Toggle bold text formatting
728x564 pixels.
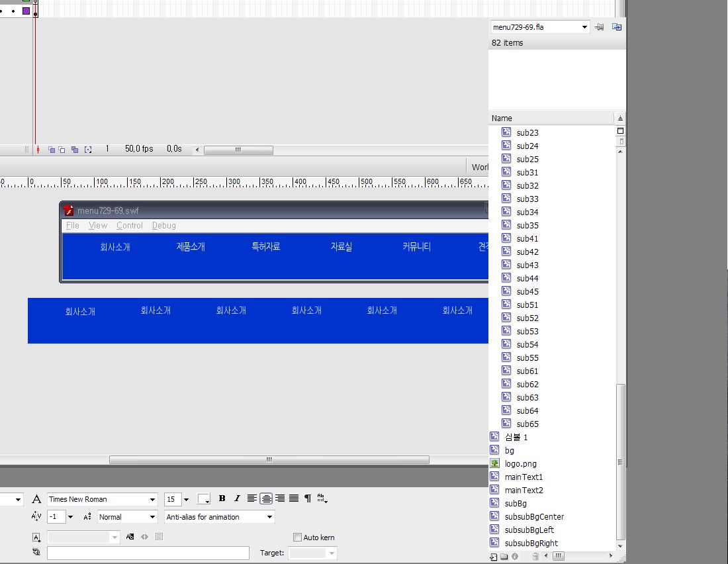pos(222,499)
